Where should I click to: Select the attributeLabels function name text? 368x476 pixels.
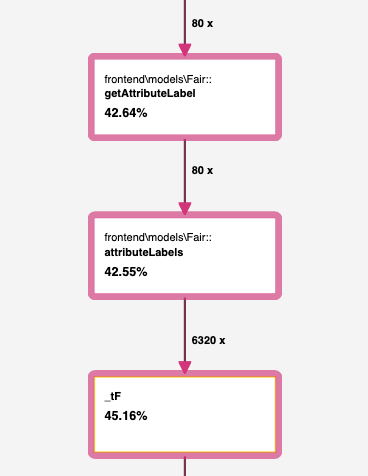click(x=144, y=252)
